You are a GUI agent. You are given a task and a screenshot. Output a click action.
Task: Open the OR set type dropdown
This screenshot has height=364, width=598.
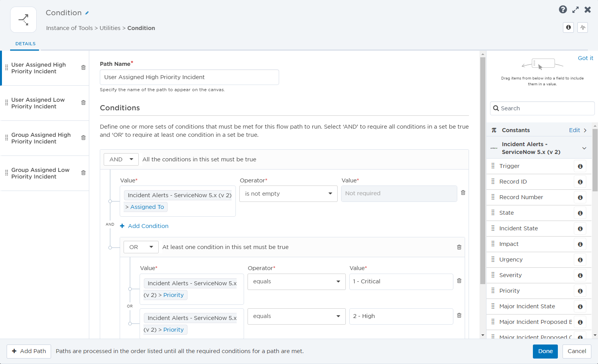click(x=141, y=247)
